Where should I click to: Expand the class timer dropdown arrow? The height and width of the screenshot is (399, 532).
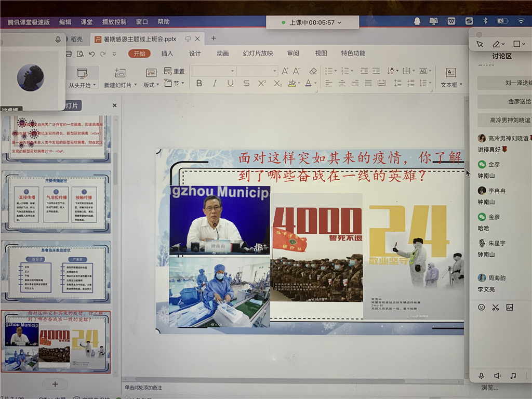(x=340, y=23)
